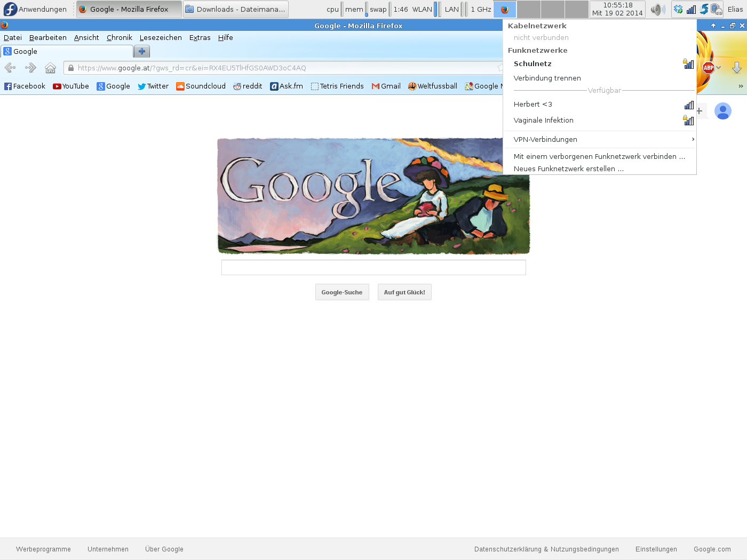
Task: Open the Lesezeichen menu
Action: 161,38
